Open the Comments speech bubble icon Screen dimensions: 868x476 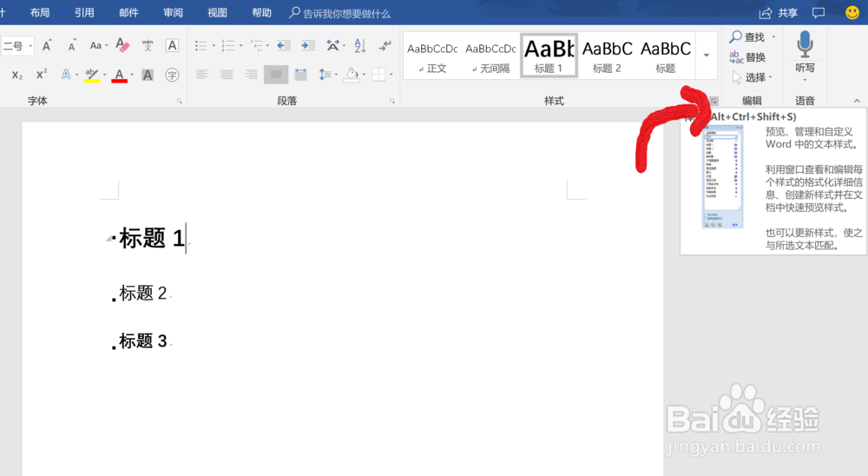(819, 13)
